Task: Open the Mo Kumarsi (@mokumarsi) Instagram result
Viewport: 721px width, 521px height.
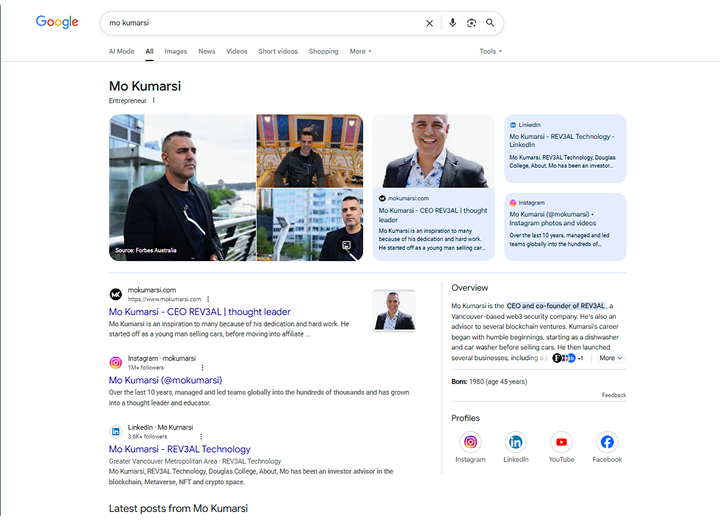Action: click(165, 380)
